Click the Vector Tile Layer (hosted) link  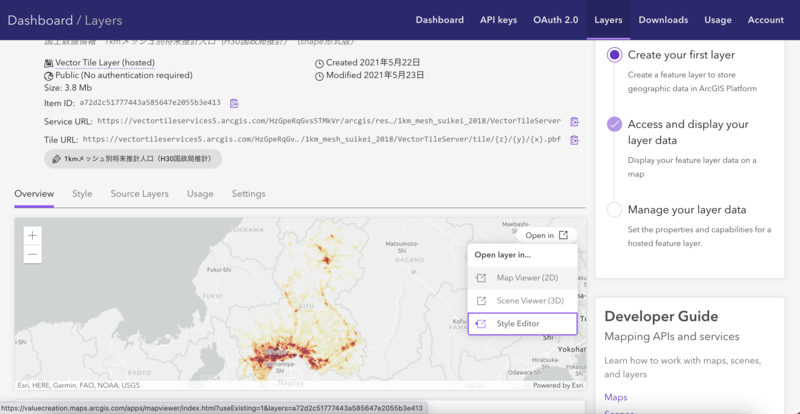pos(105,63)
